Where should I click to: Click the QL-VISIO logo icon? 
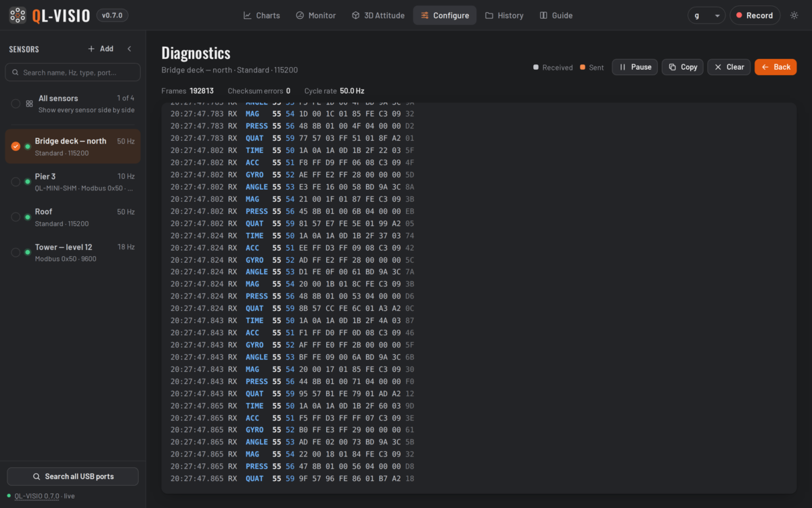18,15
